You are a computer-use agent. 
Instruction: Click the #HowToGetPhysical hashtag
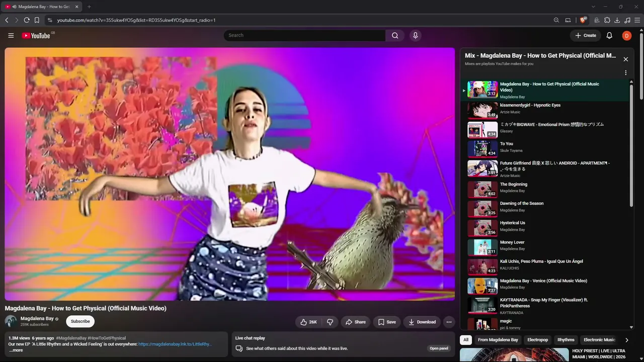107,338
